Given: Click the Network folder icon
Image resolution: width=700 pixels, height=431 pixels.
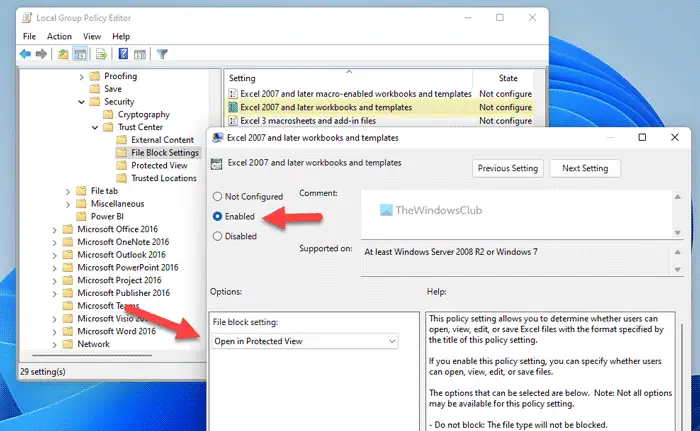Looking at the screenshot, I should pyautogui.click(x=68, y=344).
